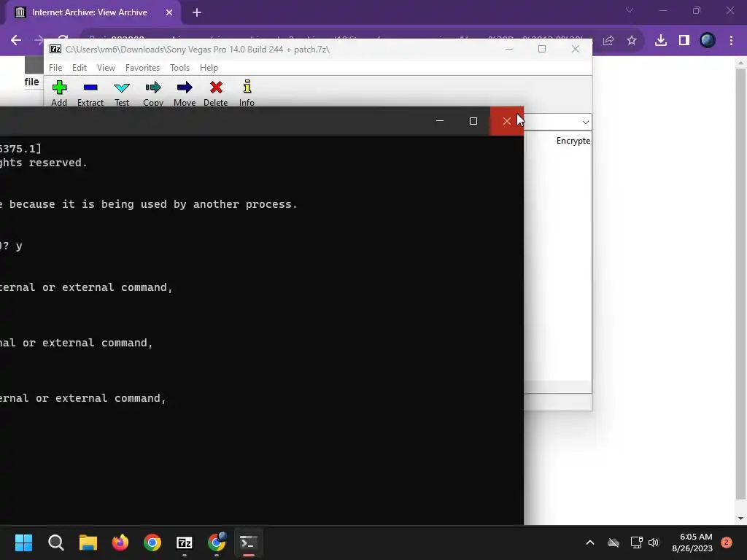Open the Edit menu in 7-Zip
This screenshot has height=560, width=747.
(79, 68)
